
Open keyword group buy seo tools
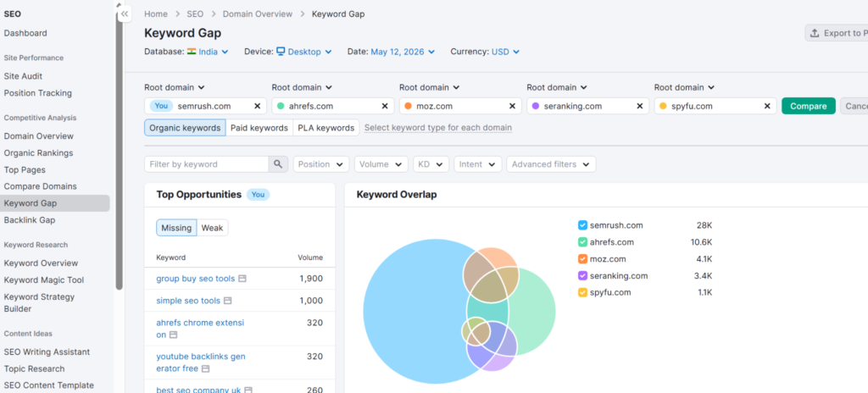196,279
